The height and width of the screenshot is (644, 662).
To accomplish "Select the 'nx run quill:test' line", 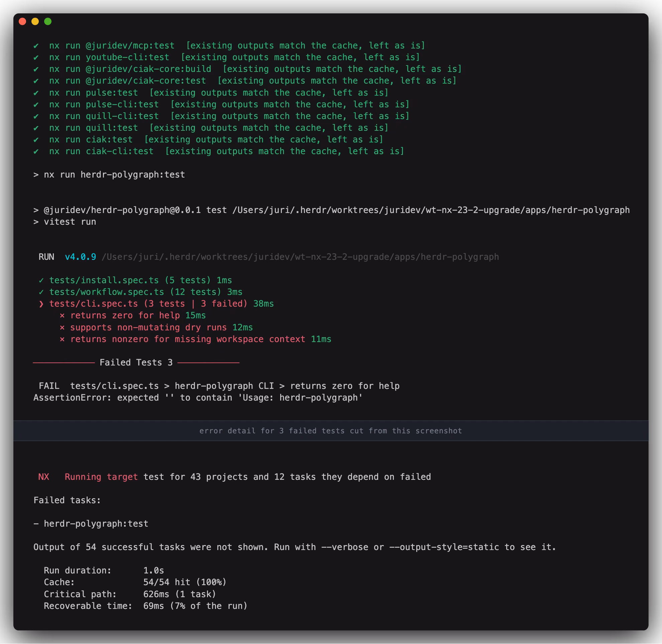I will 211,128.
